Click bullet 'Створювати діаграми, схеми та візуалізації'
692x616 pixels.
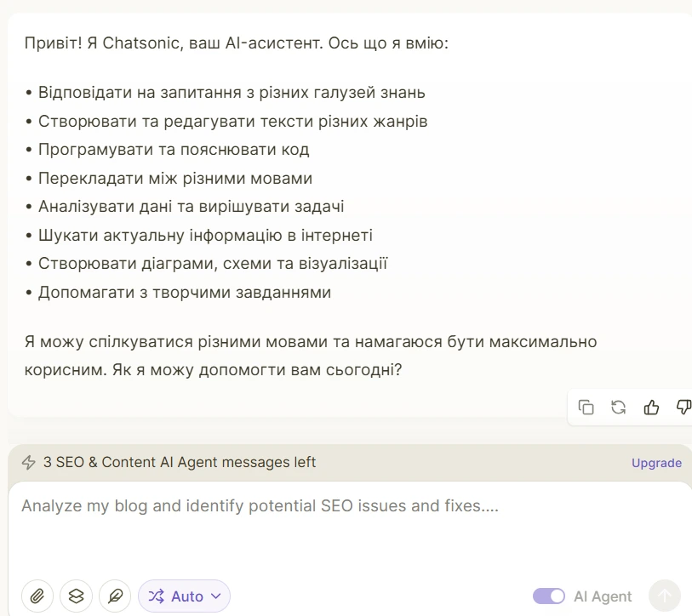tap(213, 264)
